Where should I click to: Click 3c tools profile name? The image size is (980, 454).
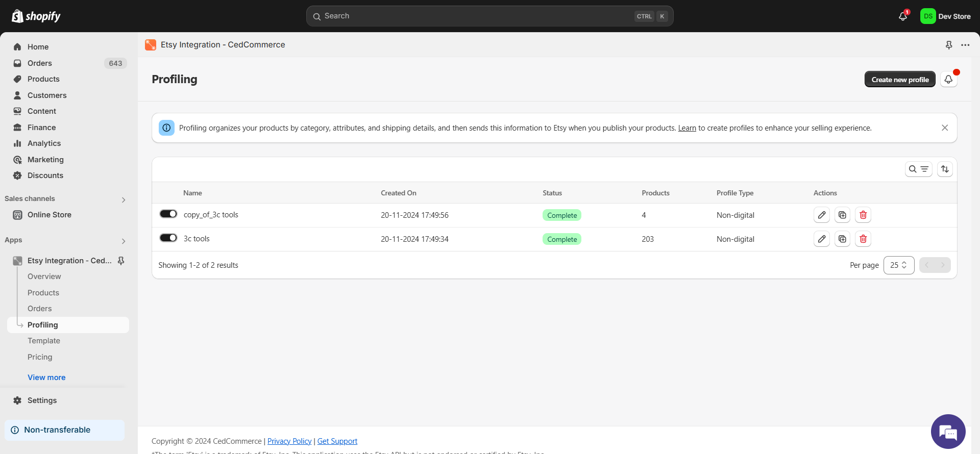click(x=197, y=239)
